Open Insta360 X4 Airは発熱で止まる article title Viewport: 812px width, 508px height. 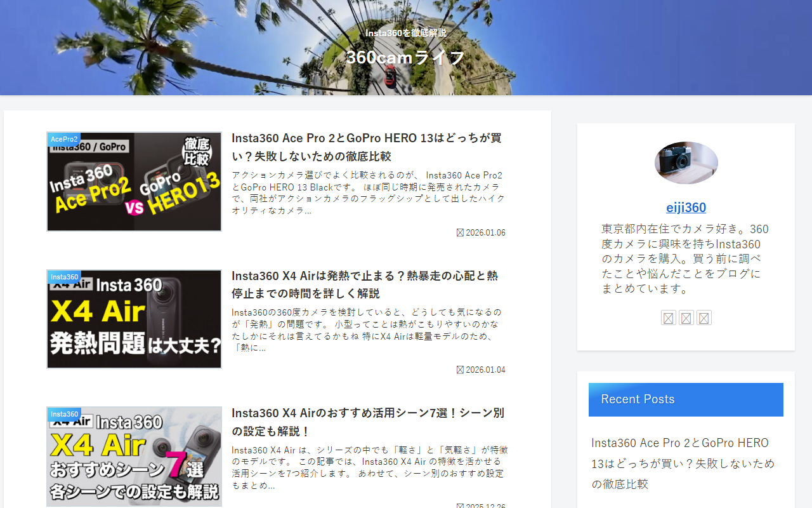coord(365,284)
